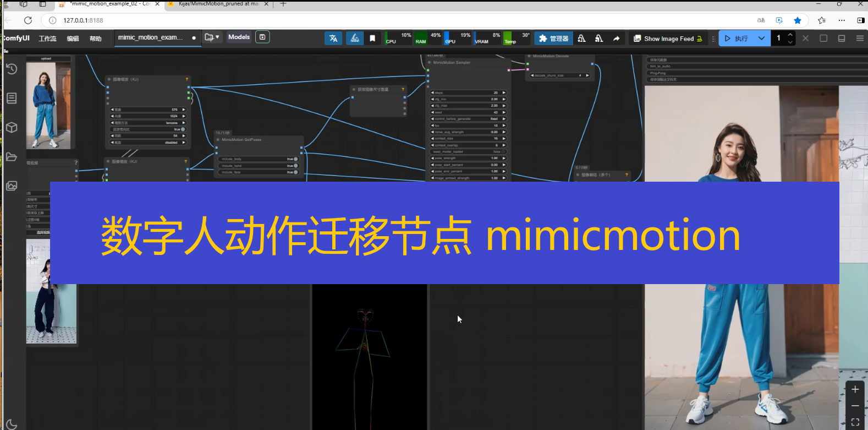The image size is (868, 430).
Task: Open the node library list sidebar icon
Action: [x=12, y=98]
